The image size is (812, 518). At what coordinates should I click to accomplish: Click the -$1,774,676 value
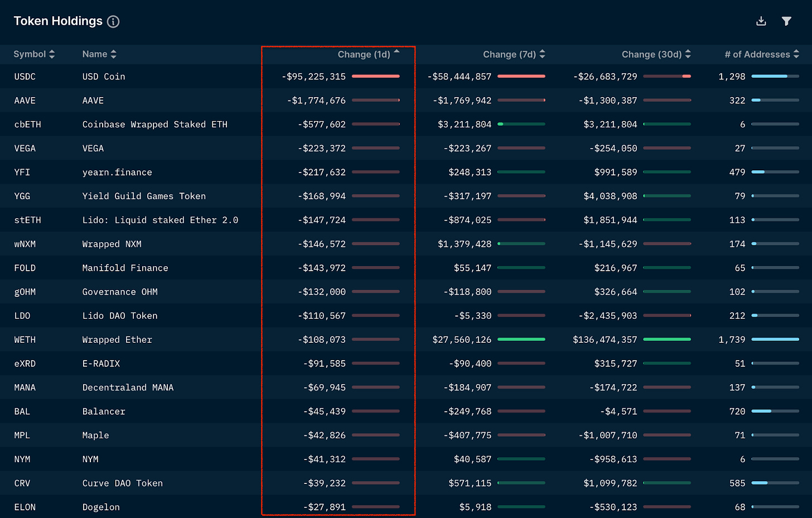[317, 100]
